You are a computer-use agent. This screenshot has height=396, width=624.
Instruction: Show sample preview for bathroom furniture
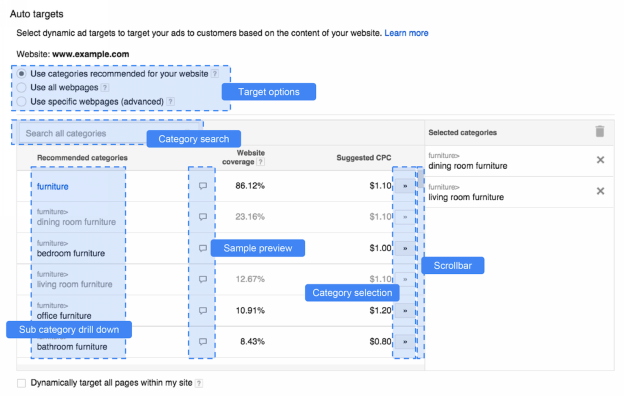[203, 341]
